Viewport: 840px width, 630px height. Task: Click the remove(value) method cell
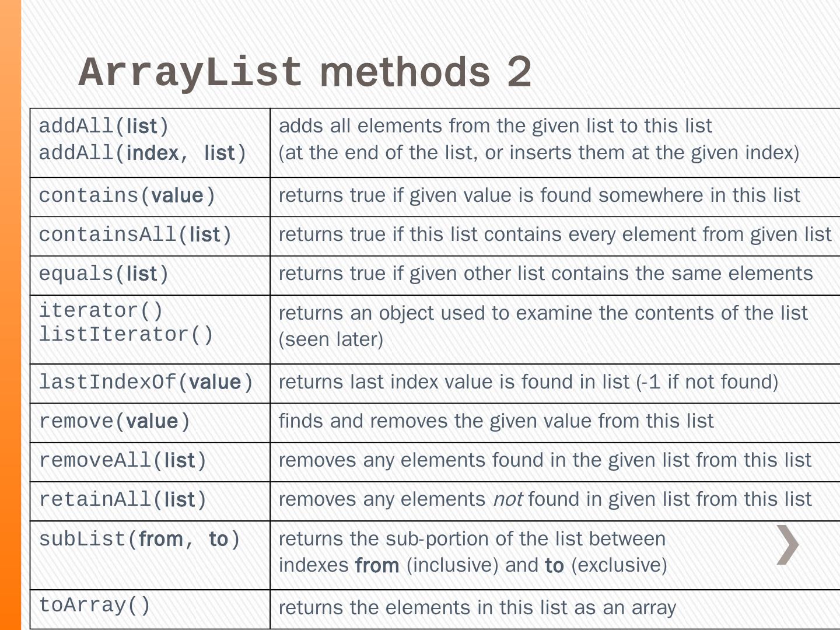114,422
